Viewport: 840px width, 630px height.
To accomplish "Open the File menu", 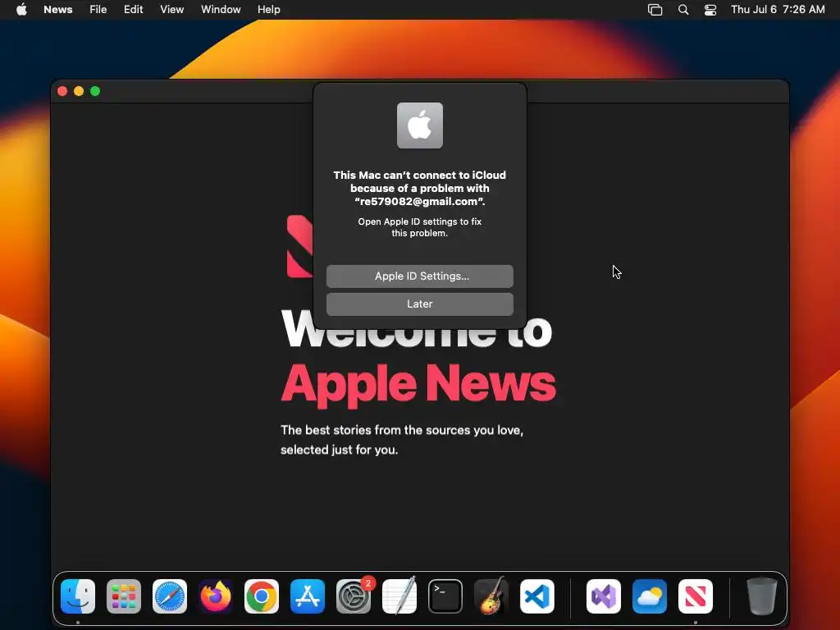I will [x=98, y=10].
